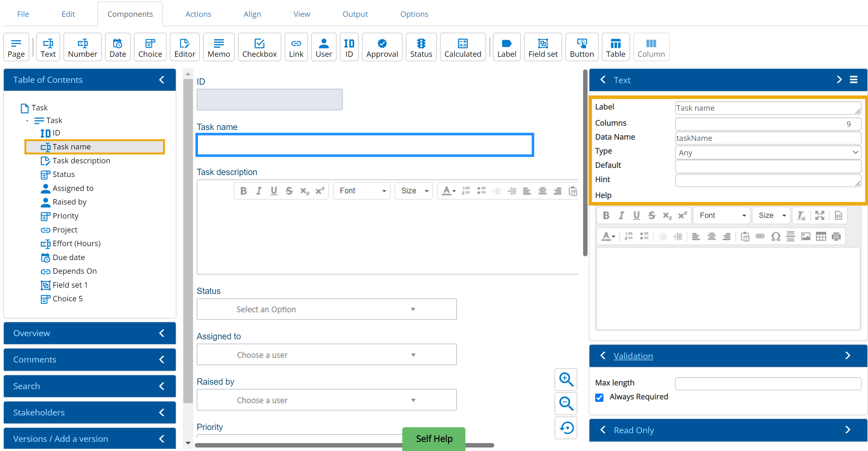Select the Field set component tool

(x=542, y=47)
